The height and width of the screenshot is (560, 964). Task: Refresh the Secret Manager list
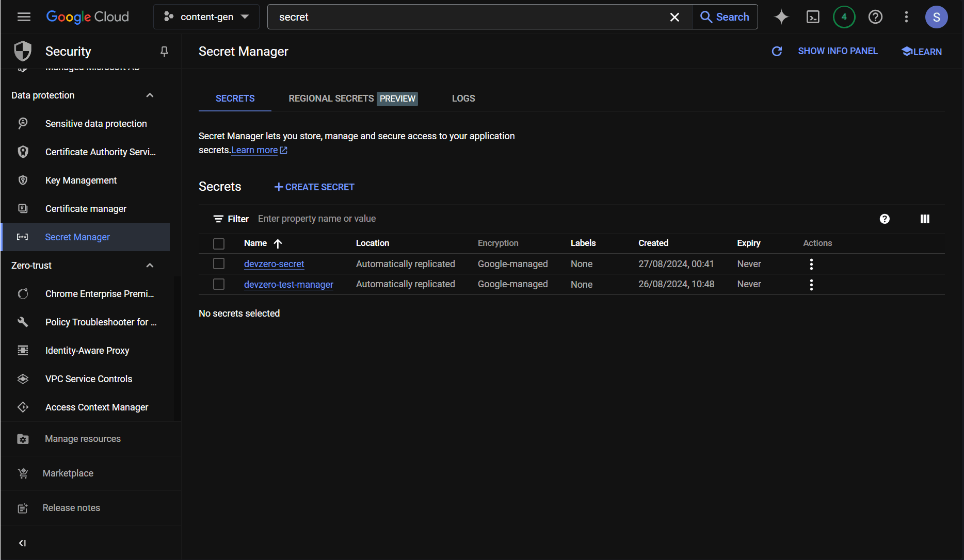pos(777,51)
